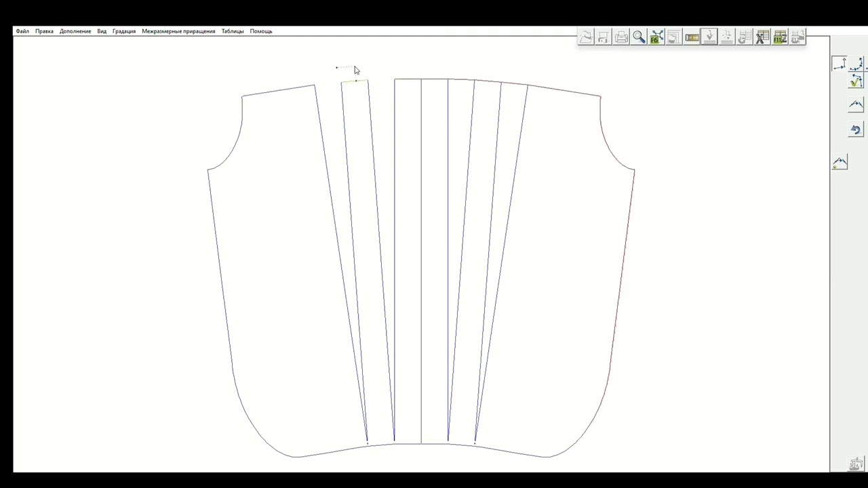Viewport: 868px width, 488px height.
Task: Open the Вид menu
Action: pyautogui.click(x=102, y=31)
